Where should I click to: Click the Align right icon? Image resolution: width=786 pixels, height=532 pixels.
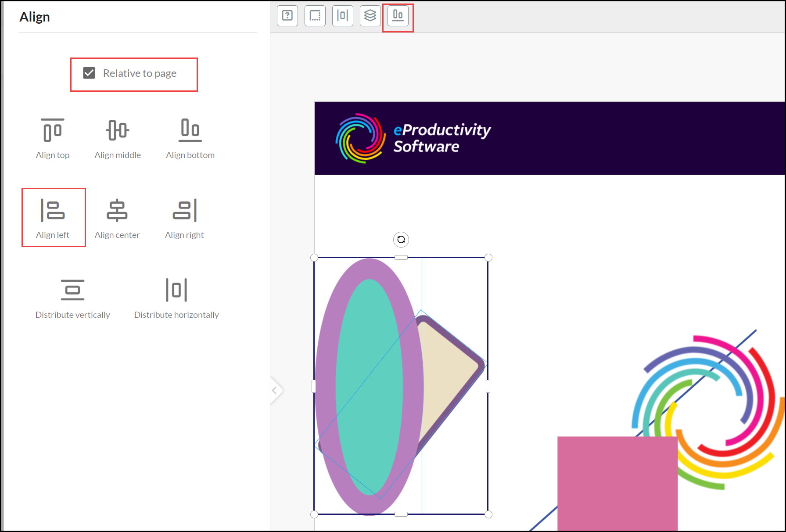pos(184,211)
